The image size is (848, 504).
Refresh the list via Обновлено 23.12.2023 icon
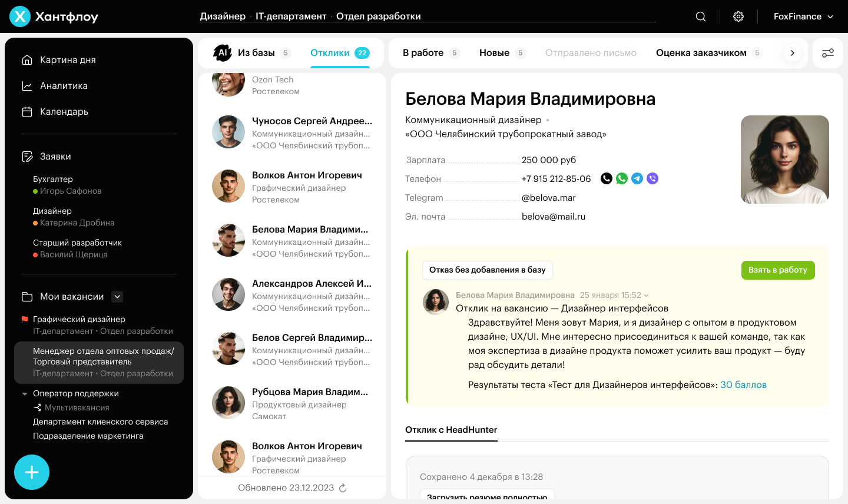click(x=343, y=488)
